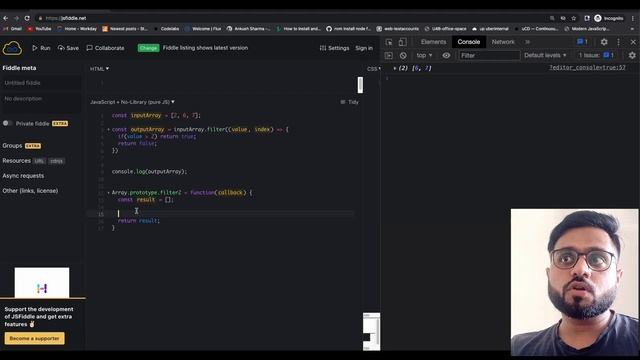The width and height of the screenshot is (640, 360).
Task: Collapse the outputArray filter code fold
Action: click(x=108, y=129)
